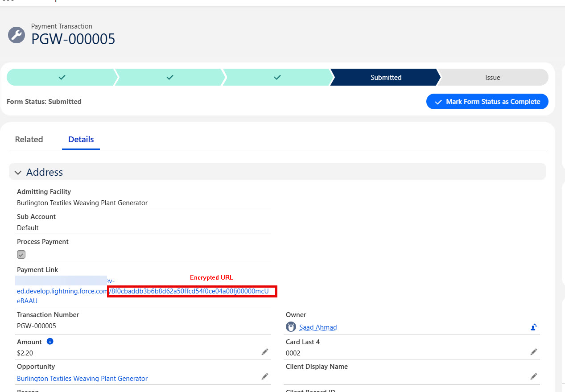Edit Card Last 4 pencil icon
Image resolution: width=565 pixels, height=392 pixels.
tap(533, 352)
